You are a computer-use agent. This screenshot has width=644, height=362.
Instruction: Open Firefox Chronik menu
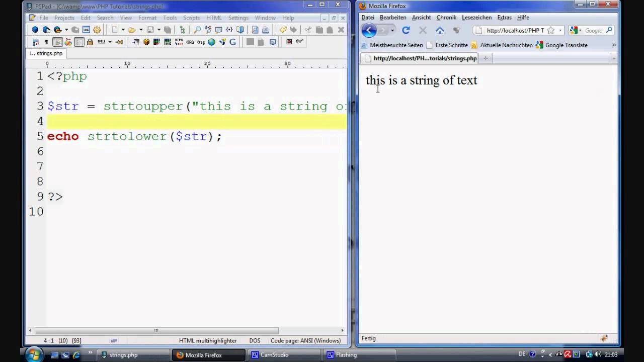446,17
